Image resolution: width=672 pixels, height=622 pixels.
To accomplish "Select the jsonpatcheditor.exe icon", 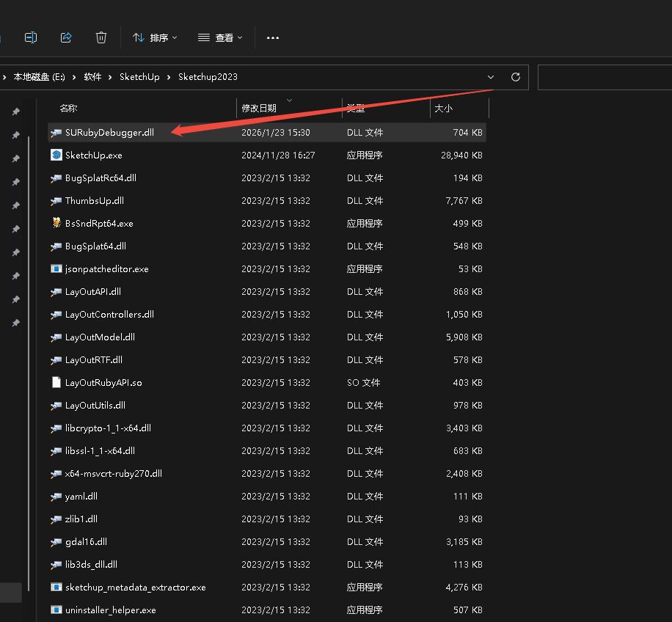I will point(56,268).
